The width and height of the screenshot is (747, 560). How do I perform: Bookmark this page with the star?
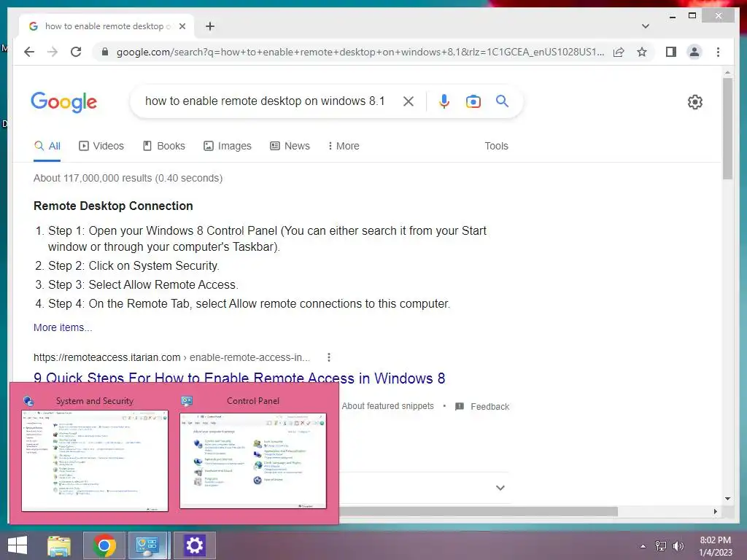[642, 52]
